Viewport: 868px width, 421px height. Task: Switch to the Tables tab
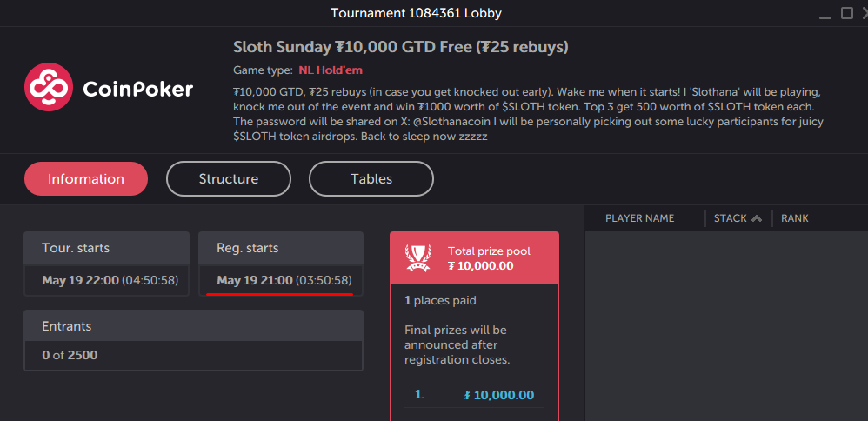[x=371, y=179]
